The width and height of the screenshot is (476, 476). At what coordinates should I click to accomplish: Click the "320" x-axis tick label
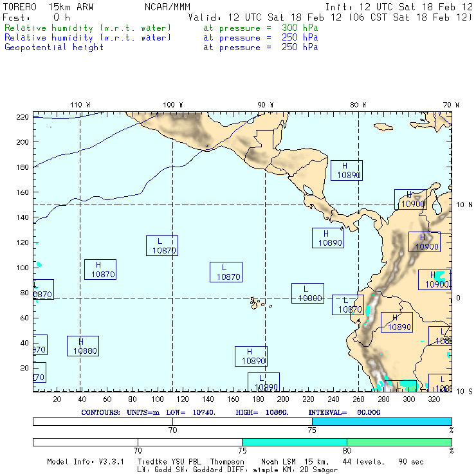(434, 399)
